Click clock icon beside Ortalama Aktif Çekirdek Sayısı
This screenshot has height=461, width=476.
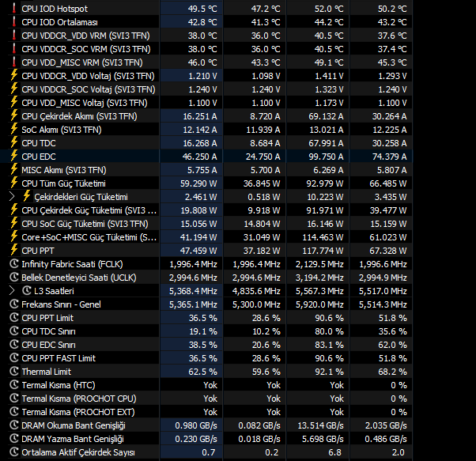[14, 452]
